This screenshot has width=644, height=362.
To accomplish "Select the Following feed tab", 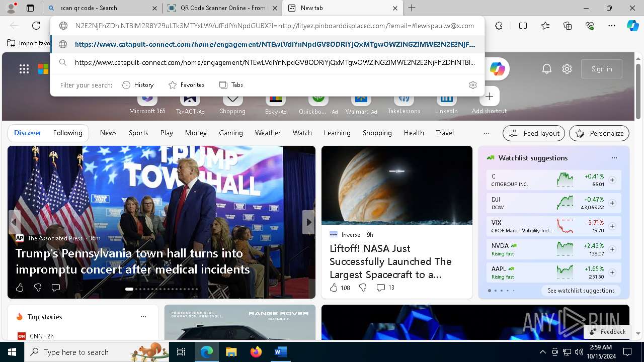I will 68,133.
